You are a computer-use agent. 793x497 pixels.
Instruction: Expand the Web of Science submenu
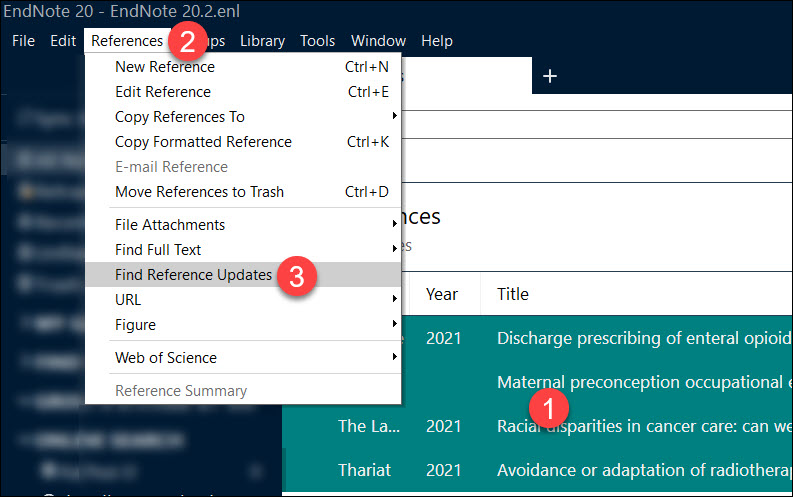pyautogui.click(x=166, y=357)
